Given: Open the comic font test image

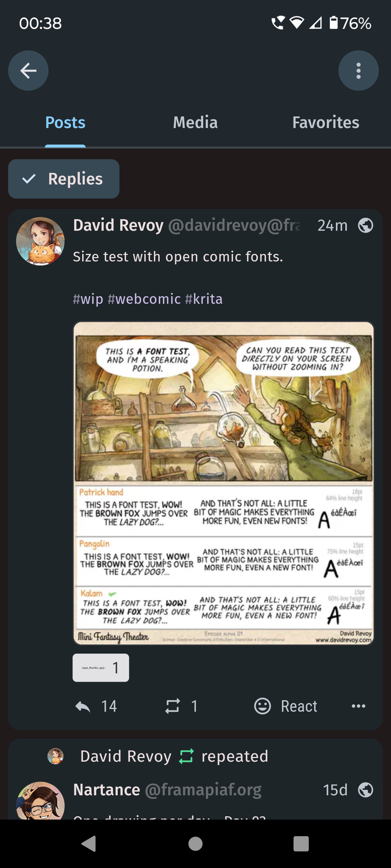Looking at the screenshot, I should (x=223, y=483).
